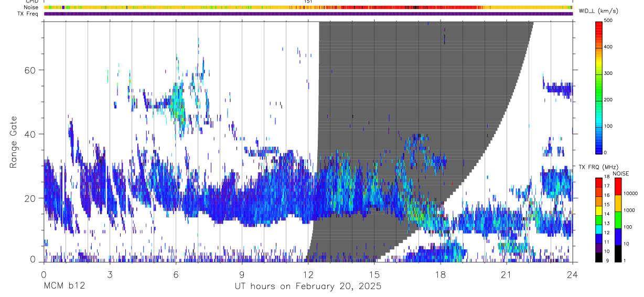Click the range gate 40 tick label
Viewport: 644px width, 297px height.
(x=31, y=134)
